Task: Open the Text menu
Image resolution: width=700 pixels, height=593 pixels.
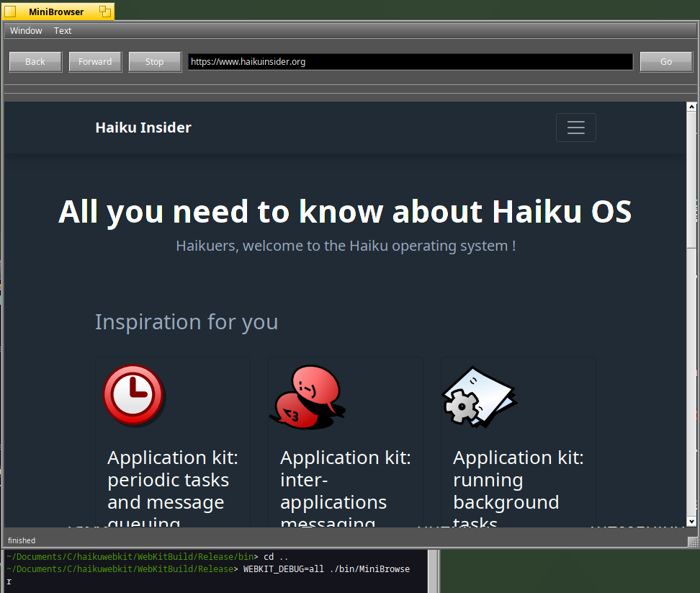Action: click(63, 31)
